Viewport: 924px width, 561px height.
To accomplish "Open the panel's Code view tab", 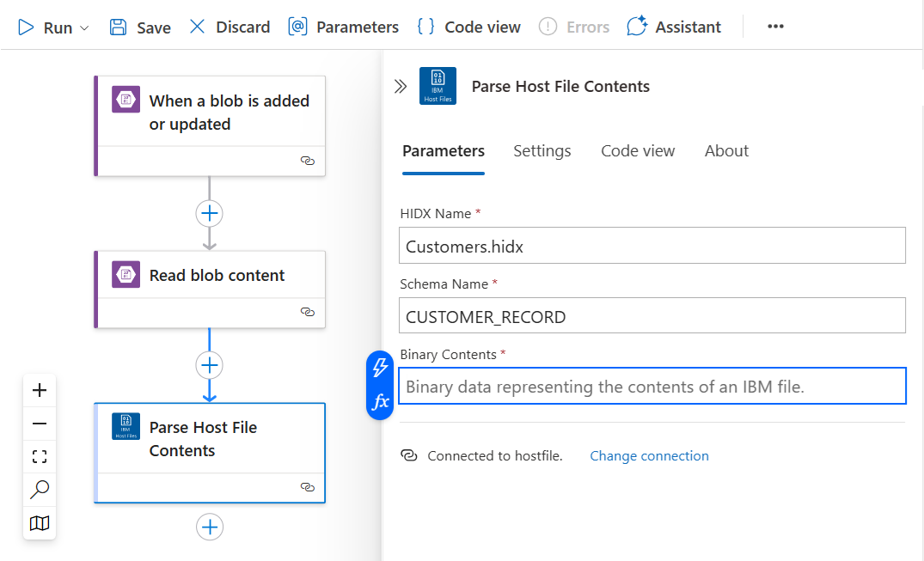I will pos(638,151).
